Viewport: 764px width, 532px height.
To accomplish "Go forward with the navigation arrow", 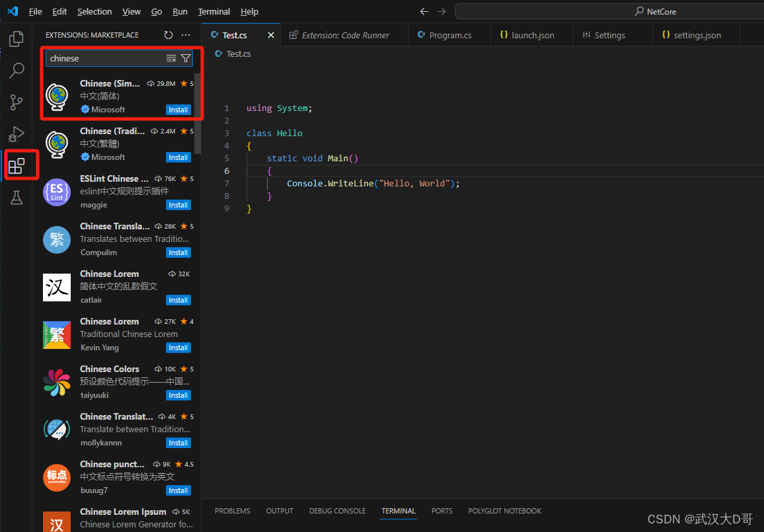I will (x=441, y=11).
